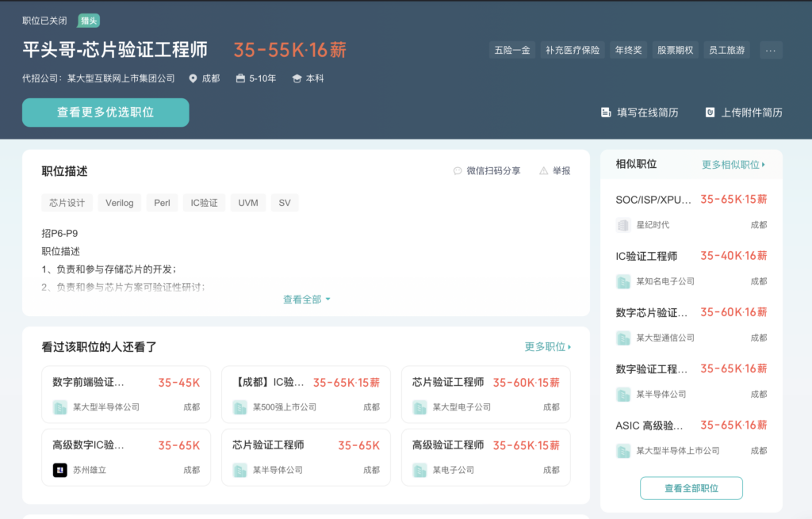Screen dimensions: 812x519
Task: Click the 成都 location pin icon
Action: [193, 78]
